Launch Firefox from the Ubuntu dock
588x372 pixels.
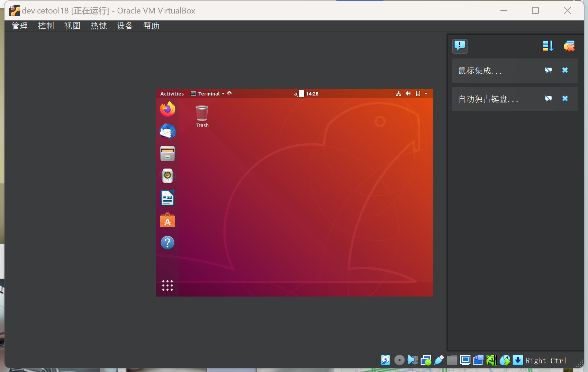tap(168, 109)
